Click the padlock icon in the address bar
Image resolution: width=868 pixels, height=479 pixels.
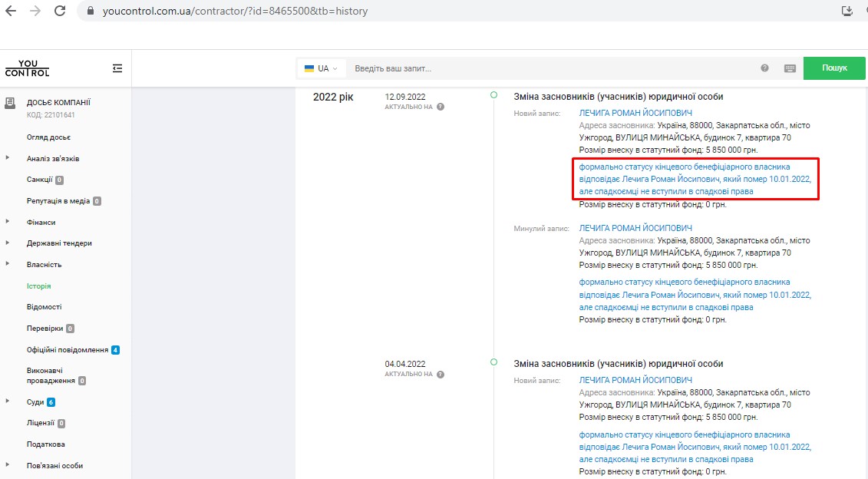[91, 11]
